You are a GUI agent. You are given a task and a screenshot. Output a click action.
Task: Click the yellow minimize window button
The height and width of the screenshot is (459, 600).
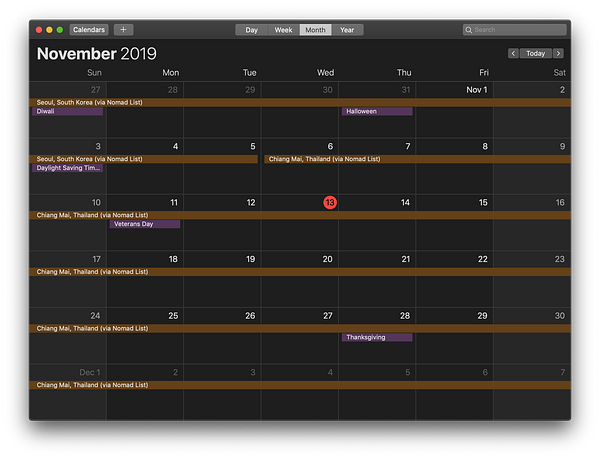pos(49,30)
